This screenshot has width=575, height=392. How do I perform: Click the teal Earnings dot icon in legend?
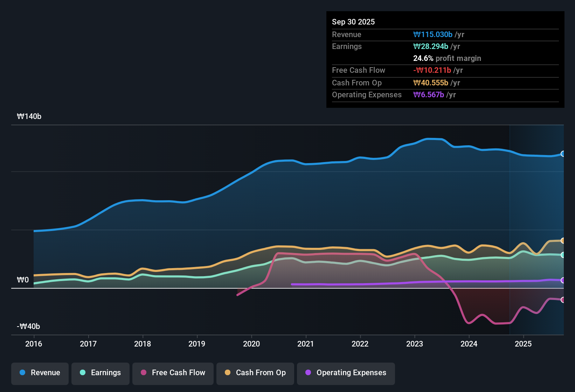(x=83, y=373)
